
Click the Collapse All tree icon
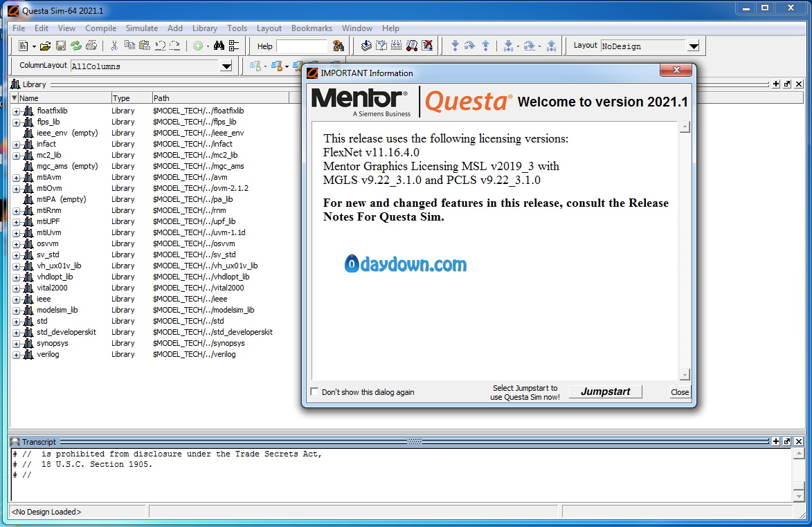(x=234, y=46)
